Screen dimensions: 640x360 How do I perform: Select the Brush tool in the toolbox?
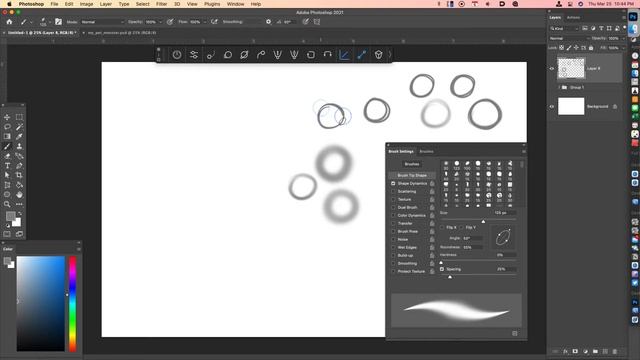click(x=7, y=147)
